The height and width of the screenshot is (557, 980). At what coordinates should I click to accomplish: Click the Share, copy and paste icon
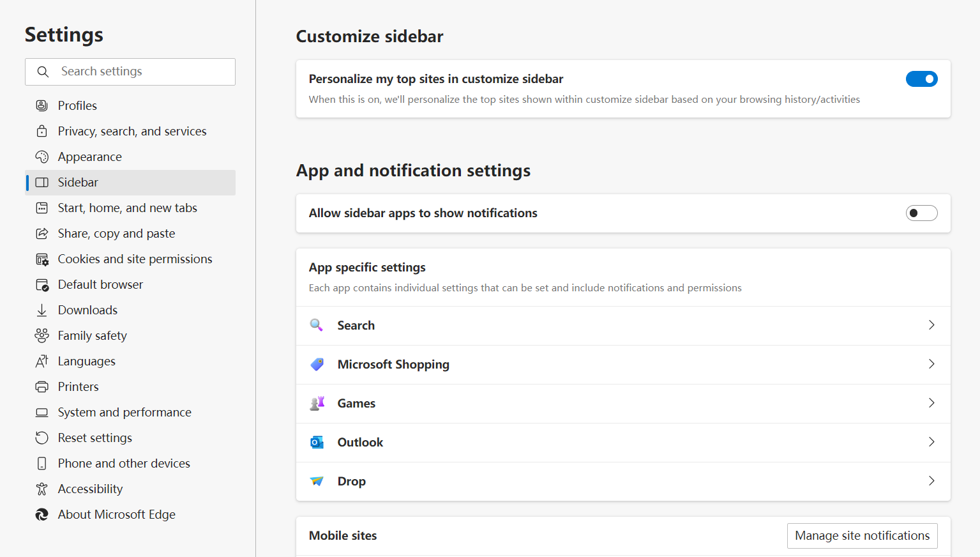[x=42, y=233]
